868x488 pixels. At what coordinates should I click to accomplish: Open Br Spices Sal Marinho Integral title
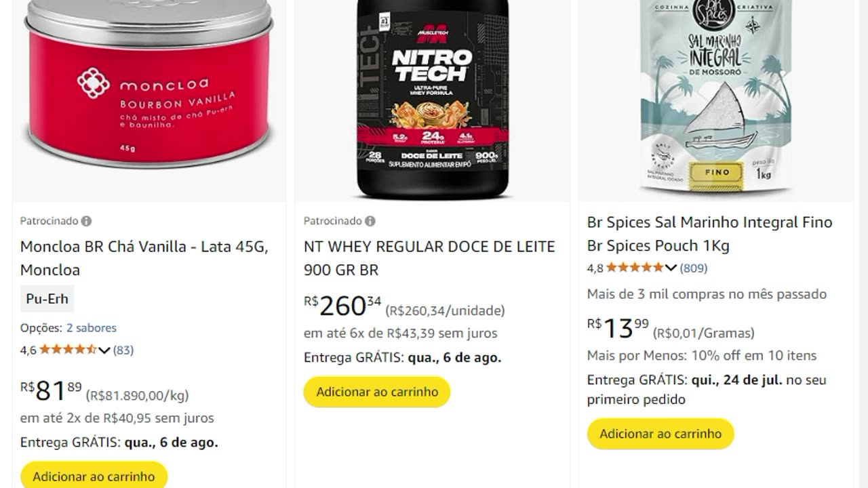(x=710, y=234)
